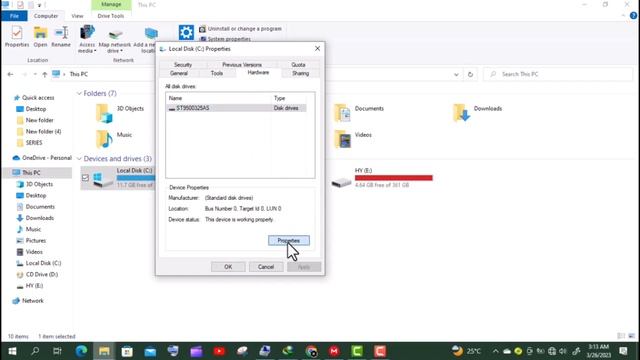The height and width of the screenshot is (360, 640).
Task: Open Microsoft Edge from the taskbar
Action: [81, 351]
